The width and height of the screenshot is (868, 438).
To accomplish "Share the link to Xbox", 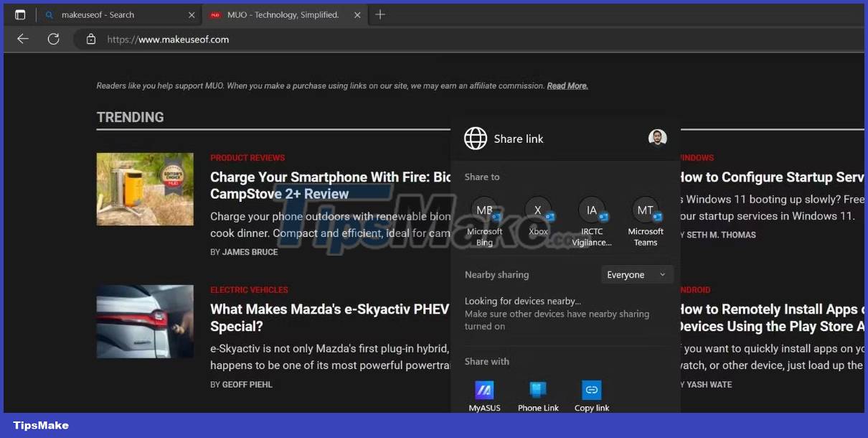I will pyautogui.click(x=538, y=210).
